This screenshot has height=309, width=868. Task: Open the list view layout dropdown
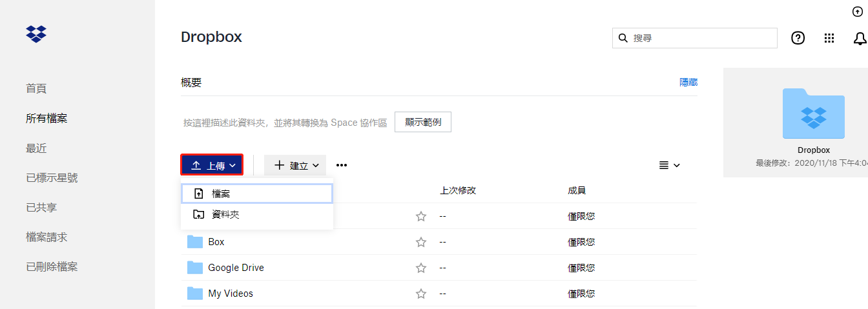669,165
